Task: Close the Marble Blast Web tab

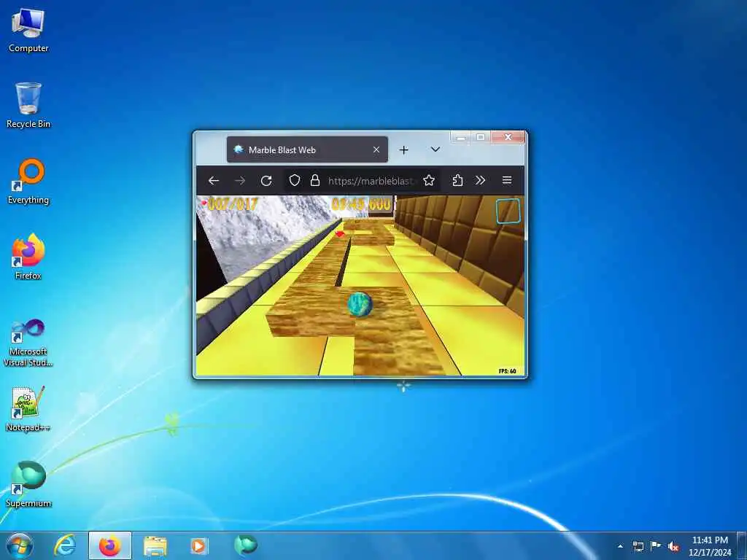Action: [376, 149]
